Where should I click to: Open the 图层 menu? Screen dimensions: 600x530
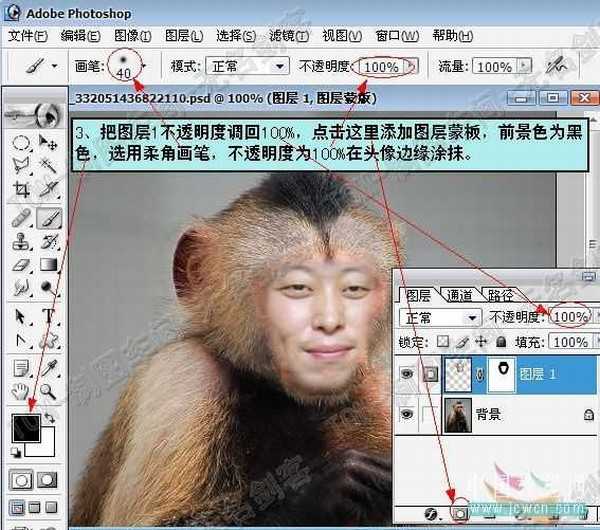[184, 36]
